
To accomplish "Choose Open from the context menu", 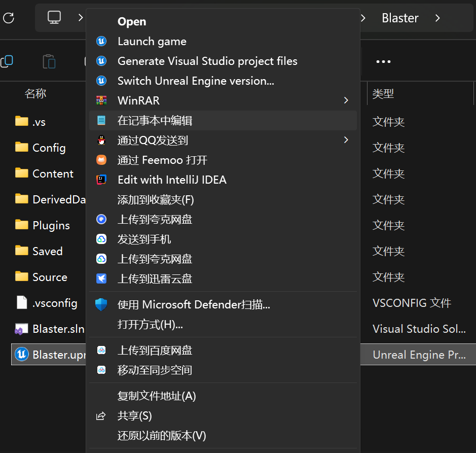I will click(223, 21).
